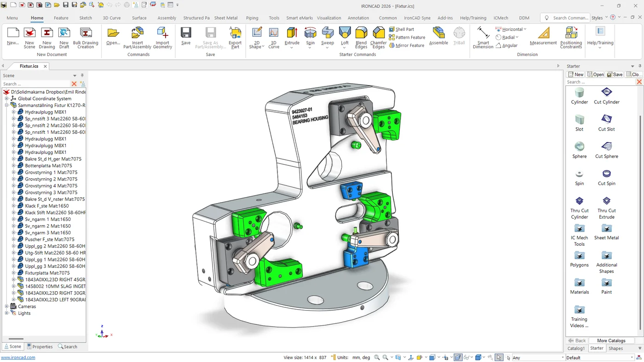The image size is (644, 362).
Task: Expand the Cameras tree node
Action: (x=6, y=306)
